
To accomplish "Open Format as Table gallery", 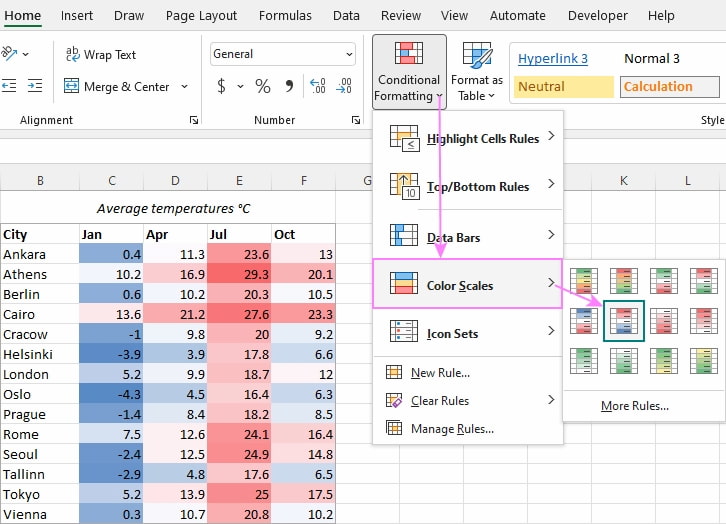I will coord(477,72).
